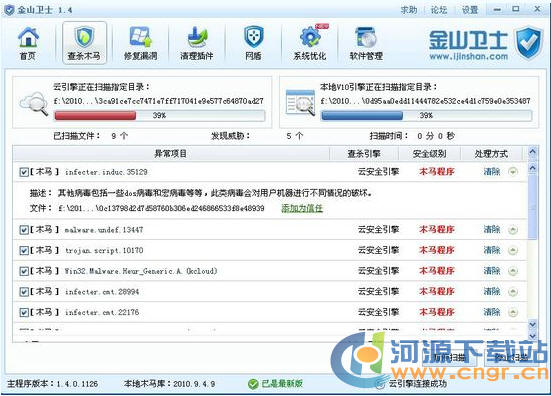Viewport: 551px width, 396px height.
Task: Uncheck the malware.undef.13447 checkbox
Action: (24, 230)
